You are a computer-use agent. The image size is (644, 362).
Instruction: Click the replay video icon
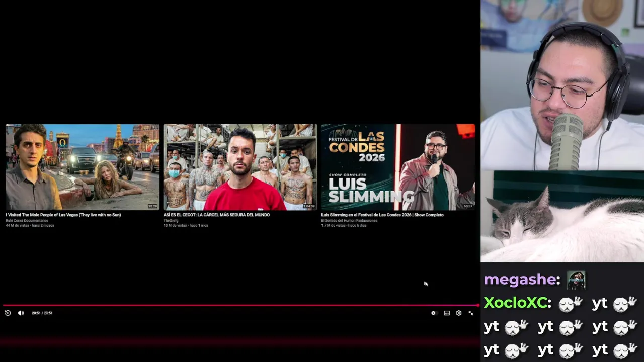(8, 313)
